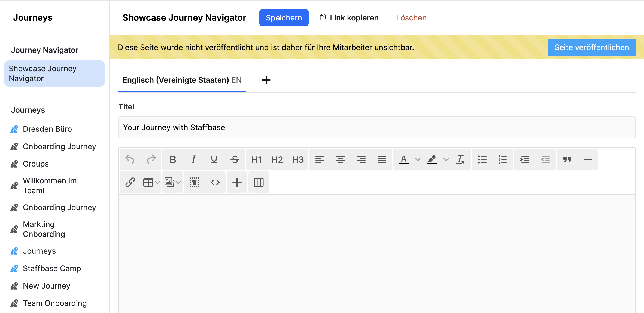
Task: Apply H1 heading style
Action: click(x=257, y=159)
